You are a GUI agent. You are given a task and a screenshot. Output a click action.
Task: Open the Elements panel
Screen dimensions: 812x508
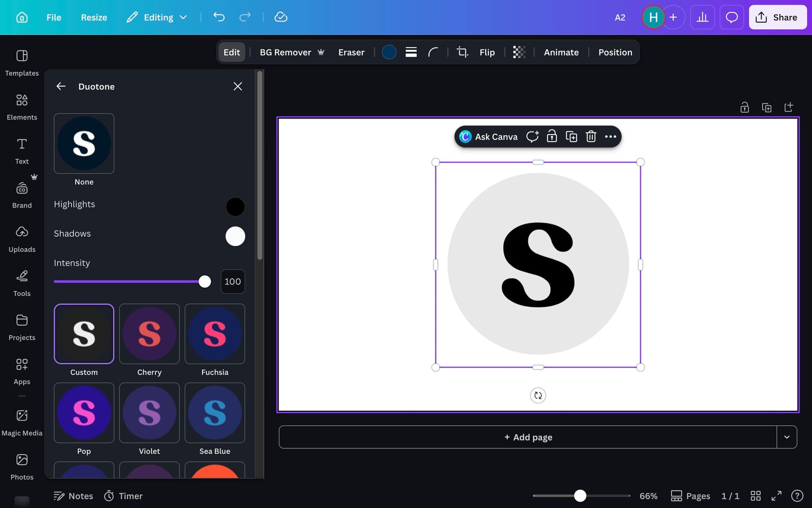point(22,106)
